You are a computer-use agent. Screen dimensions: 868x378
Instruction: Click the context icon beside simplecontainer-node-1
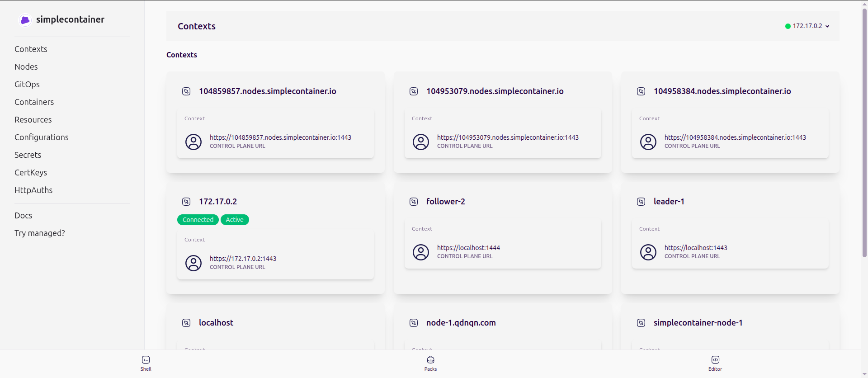tap(641, 323)
